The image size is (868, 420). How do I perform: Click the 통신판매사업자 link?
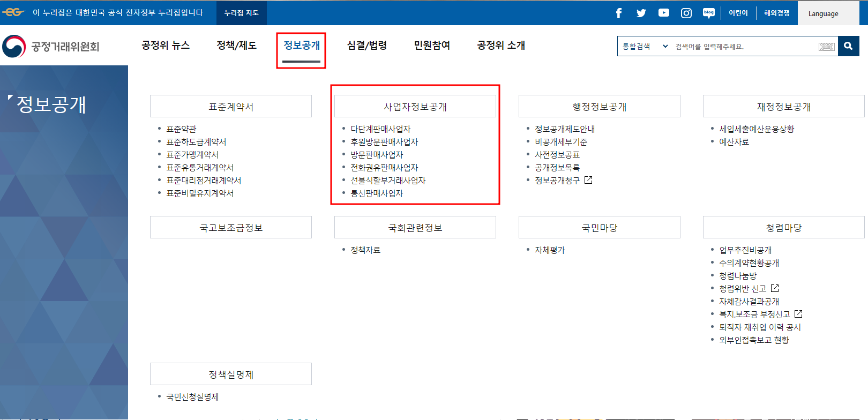(x=377, y=193)
